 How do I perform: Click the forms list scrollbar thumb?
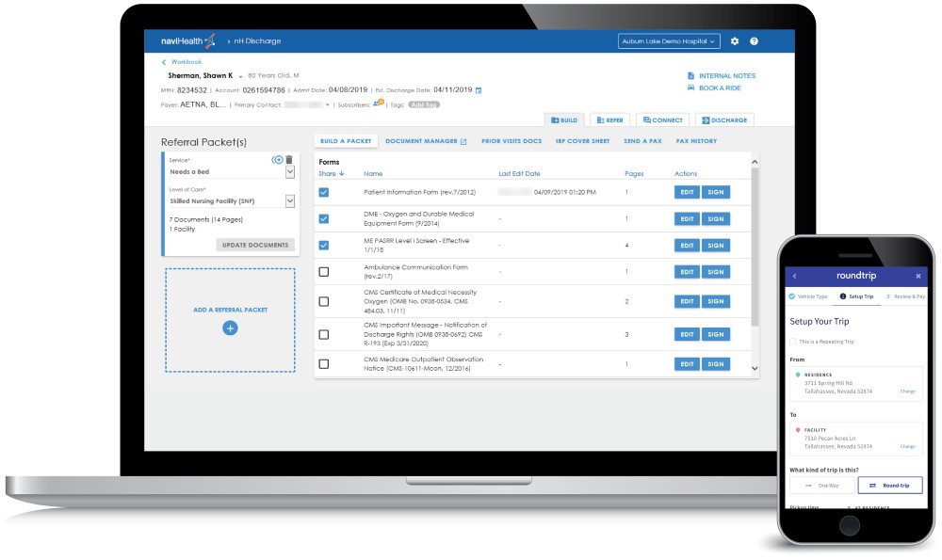coord(755,247)
